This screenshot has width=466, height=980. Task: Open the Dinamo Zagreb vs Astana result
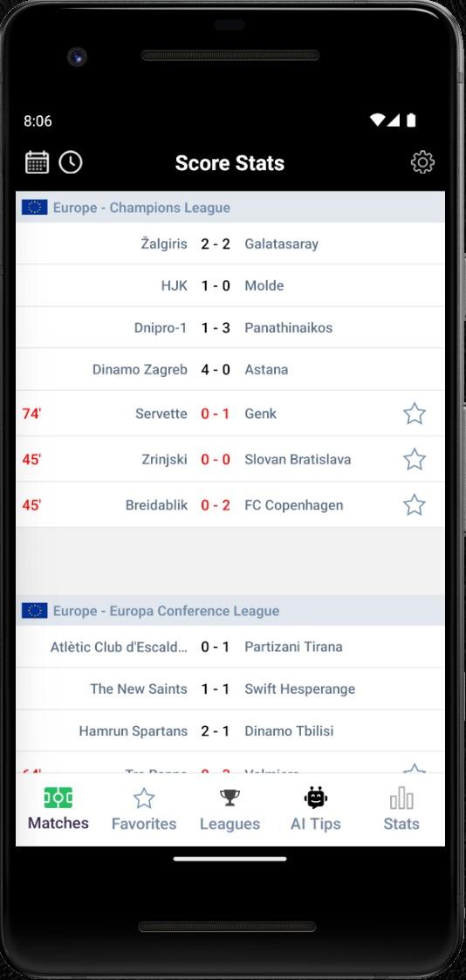pyautogui.click(x=230, y=369)
